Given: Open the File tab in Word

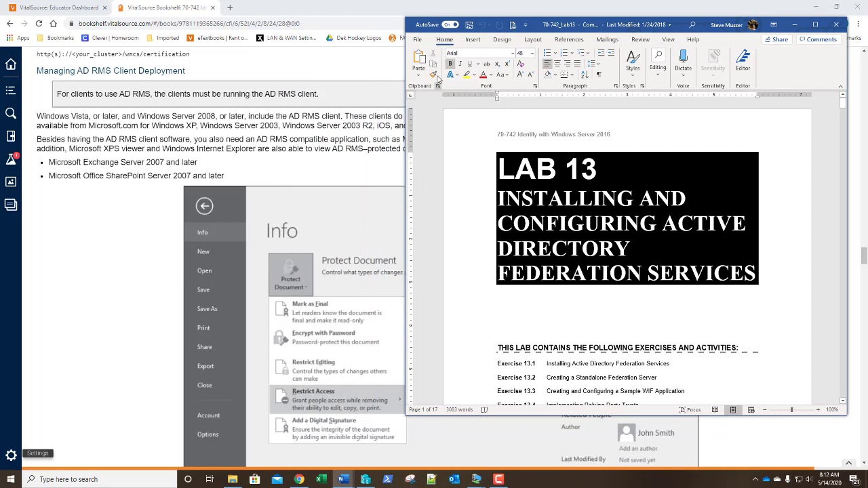Looking at the screenshot, I should pyautogui.click(x=418, y=39).
